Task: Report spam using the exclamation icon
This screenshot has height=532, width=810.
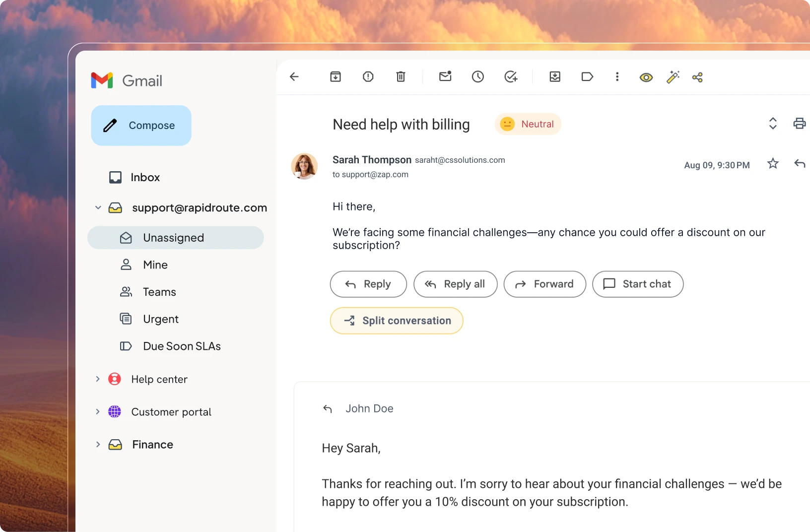Action: click(368, 76)
